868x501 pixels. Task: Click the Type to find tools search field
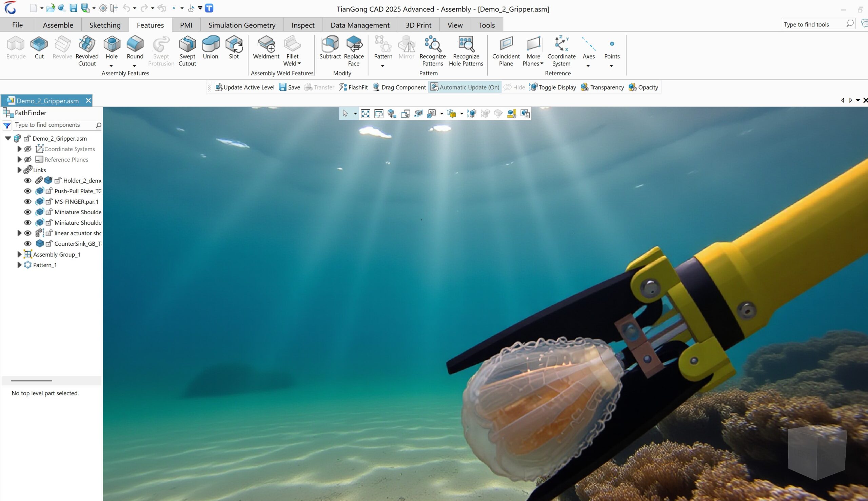818,24
